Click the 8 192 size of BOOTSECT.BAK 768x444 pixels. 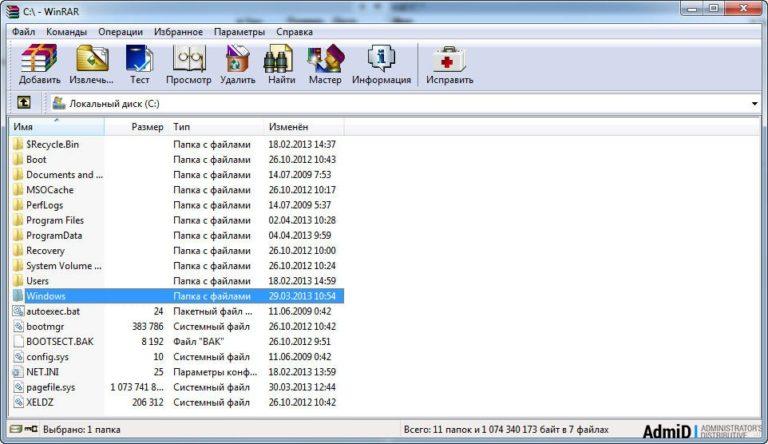152,342
